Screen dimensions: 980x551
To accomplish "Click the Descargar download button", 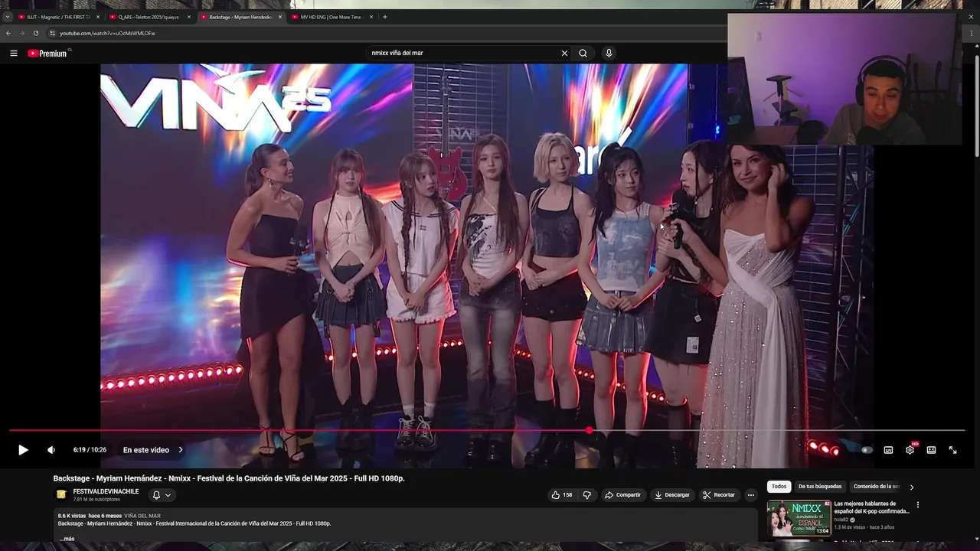I will pos(672,495).
